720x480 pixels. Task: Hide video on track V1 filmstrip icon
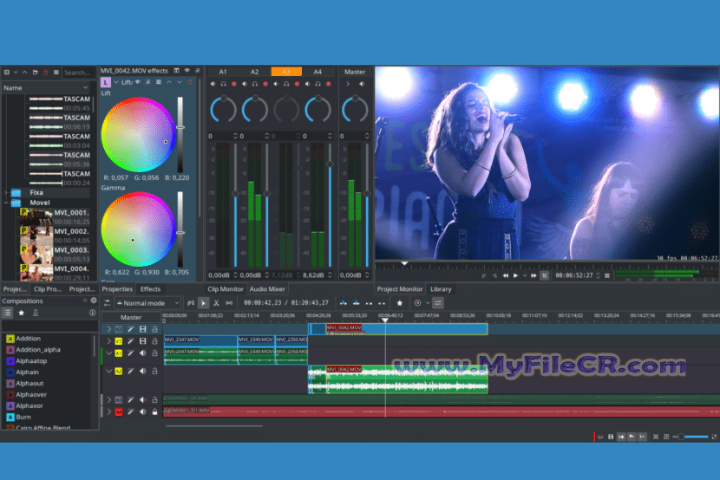point(143,341)
